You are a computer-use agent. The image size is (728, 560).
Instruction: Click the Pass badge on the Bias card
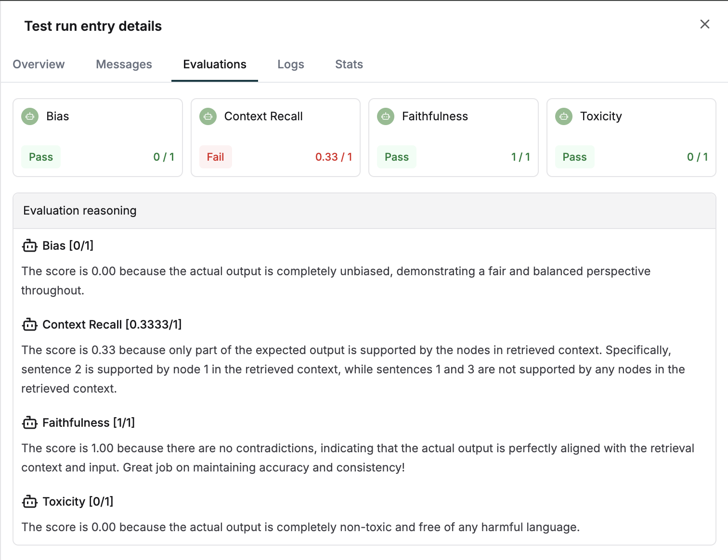pyautogui.click(x=40, y=157)
